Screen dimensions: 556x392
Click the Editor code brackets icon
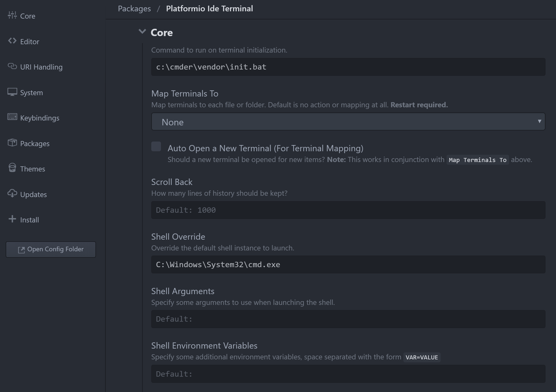pyautogui.click(x=12, y=41)
